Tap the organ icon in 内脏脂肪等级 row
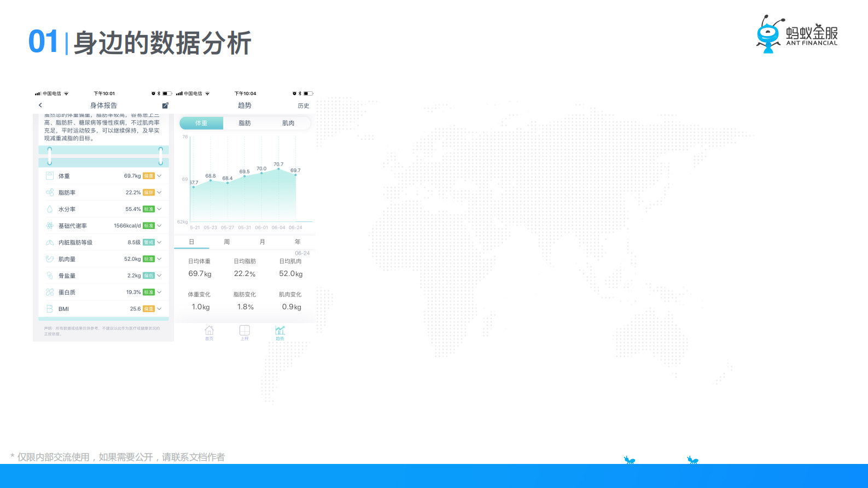 [50, 243]
